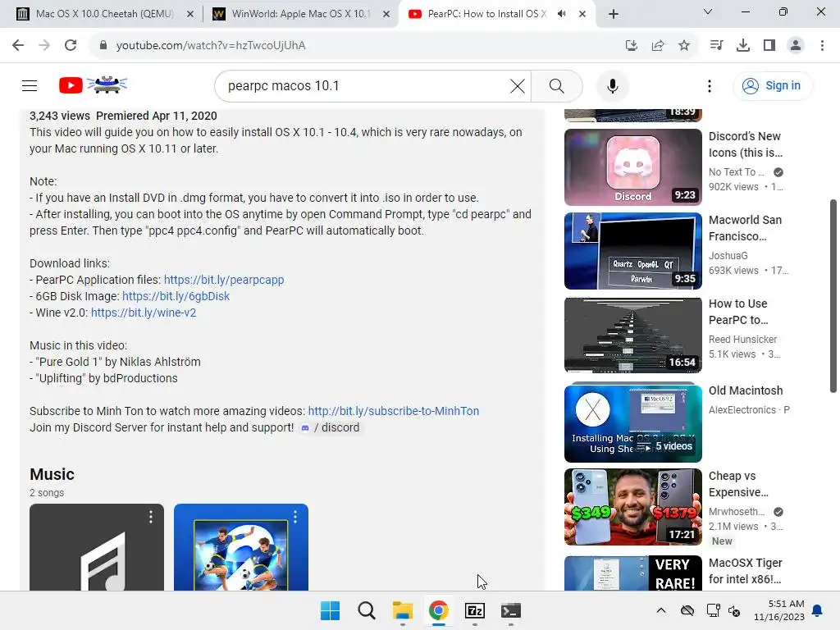Select the PearPC How to Install tab
The height and width of the screenshot is (630, 840).
[486, 14]
